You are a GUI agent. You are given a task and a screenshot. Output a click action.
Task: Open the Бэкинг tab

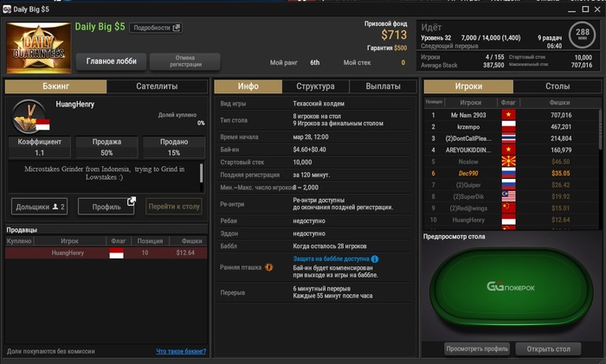[x=55, y=86]
